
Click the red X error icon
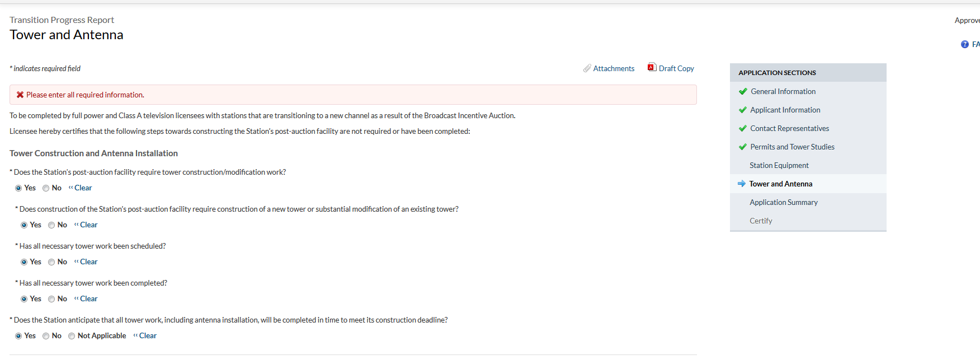click(20, 95)
